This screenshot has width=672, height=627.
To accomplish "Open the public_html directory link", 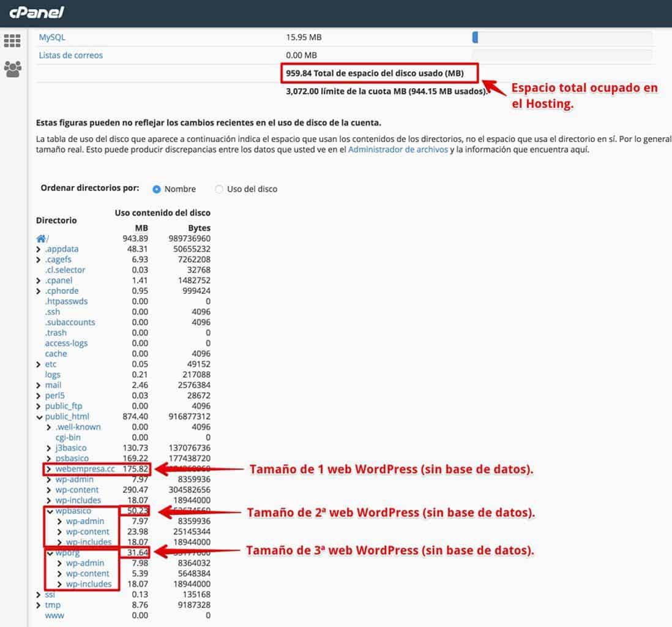I will tap(67, 416).
